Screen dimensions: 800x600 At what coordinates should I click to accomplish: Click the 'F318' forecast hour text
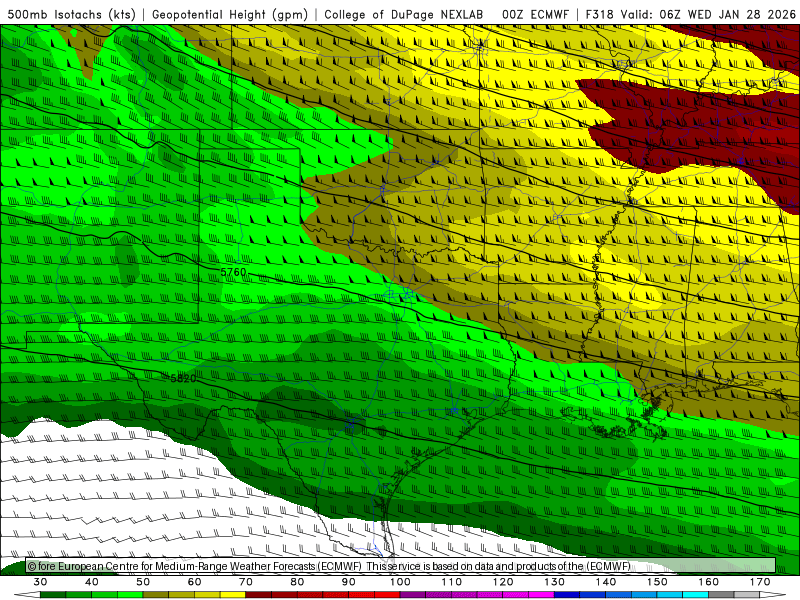click(599, 14)
